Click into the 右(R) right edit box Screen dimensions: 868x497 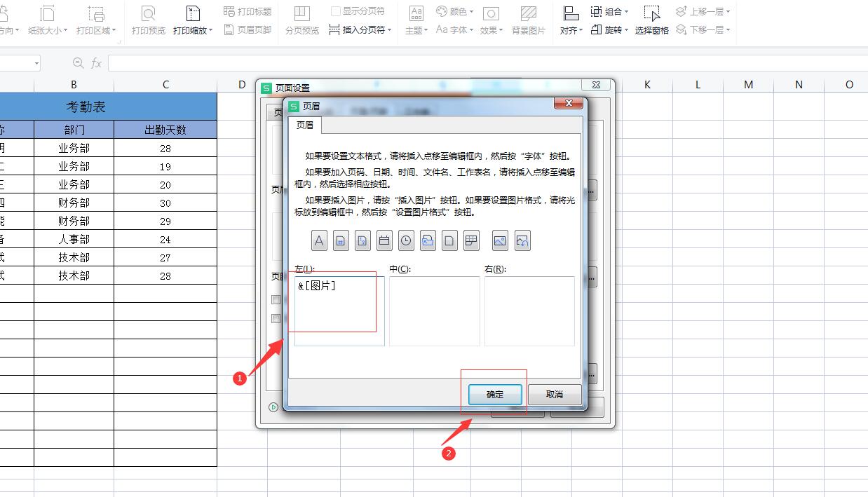(x=529, y=311)
